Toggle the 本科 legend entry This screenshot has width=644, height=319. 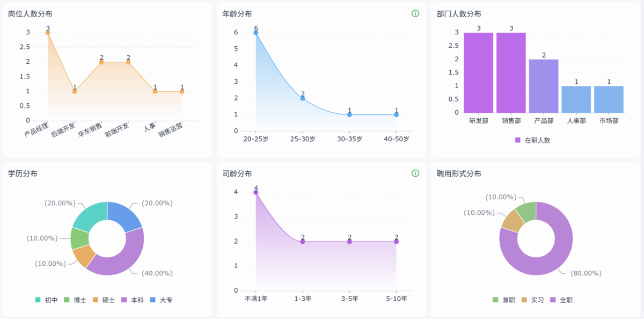click(133, 300)
